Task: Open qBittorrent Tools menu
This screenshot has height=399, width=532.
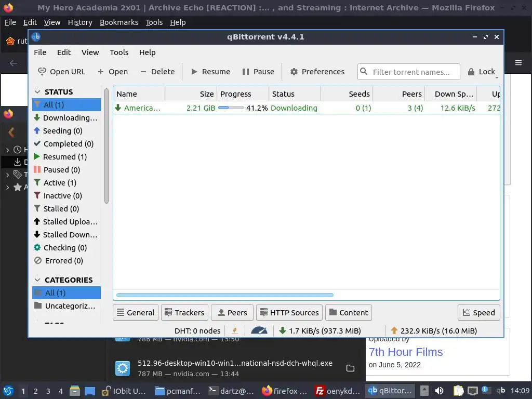Action: point(119,52)
